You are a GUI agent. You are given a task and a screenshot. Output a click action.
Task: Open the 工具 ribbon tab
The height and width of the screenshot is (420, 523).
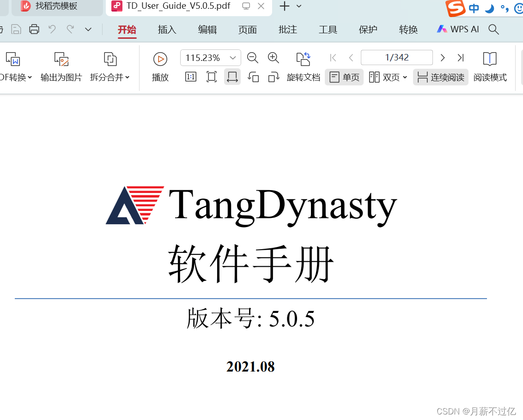point(328,30)
